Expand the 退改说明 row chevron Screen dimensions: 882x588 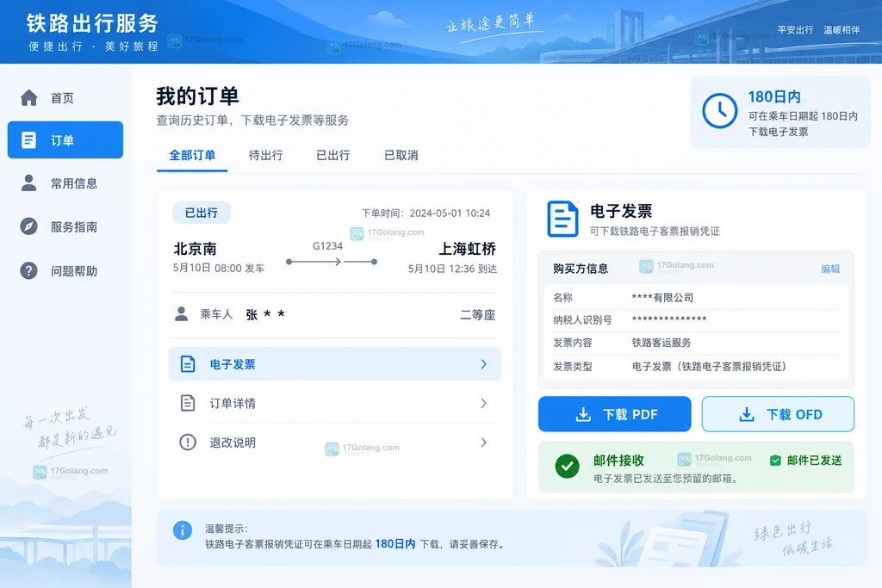[x=484, y=443]
